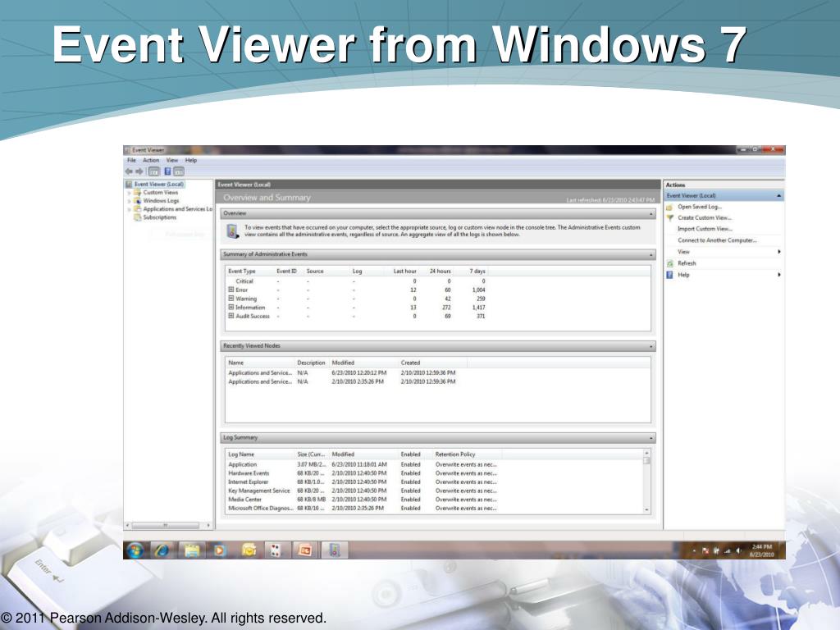
Task: Go forward using the toolbar Forward arrow
Action: pyautogui.click(x=139, y=171)
